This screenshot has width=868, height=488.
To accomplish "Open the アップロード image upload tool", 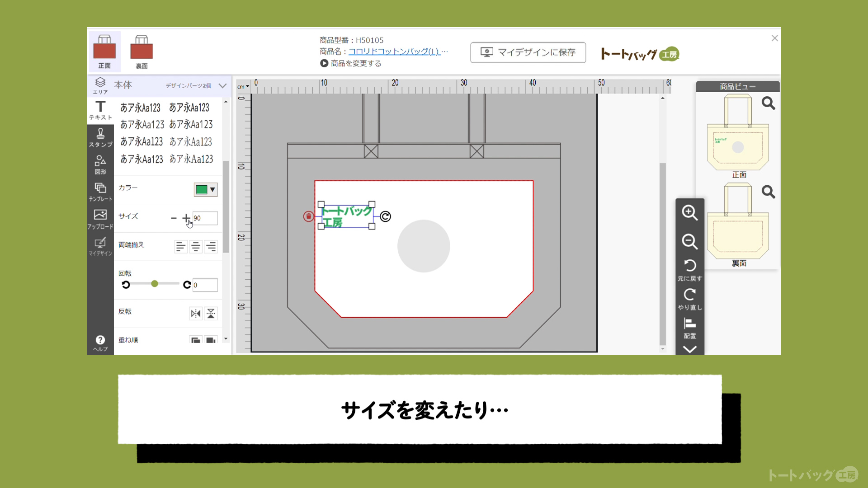I will pyautogui.click(x=100, y=219).
